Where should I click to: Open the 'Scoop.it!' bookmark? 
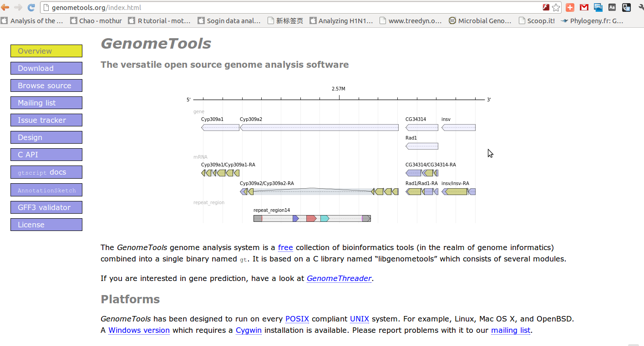click(x=536, y=20)
